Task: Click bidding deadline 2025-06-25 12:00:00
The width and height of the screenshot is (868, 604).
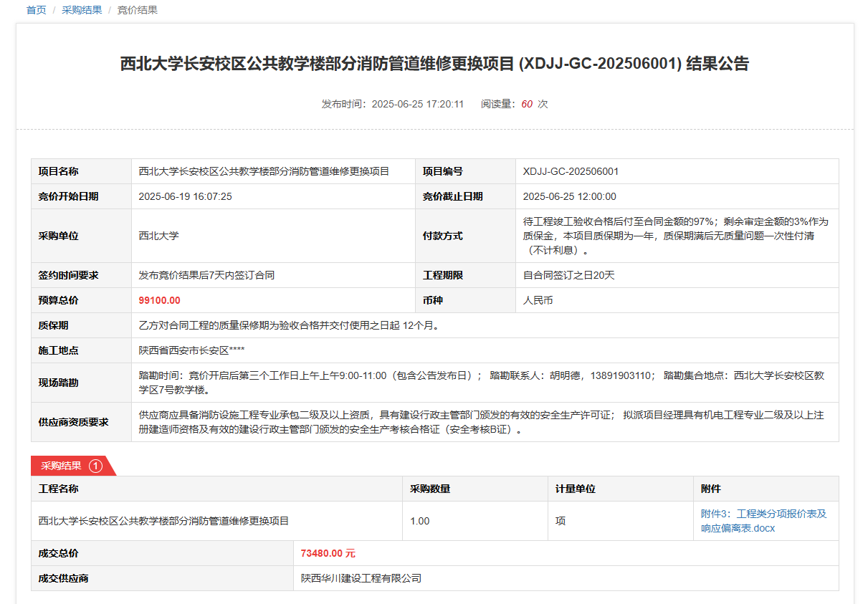Action: (x=569, y=196)
